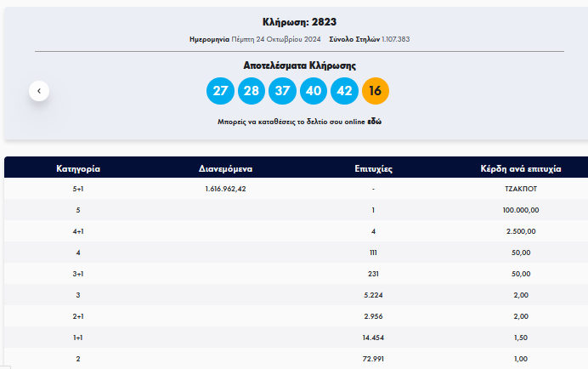Click the orange Joker ball 16
The width and height of the screenshot is (588, 369).
376,90
